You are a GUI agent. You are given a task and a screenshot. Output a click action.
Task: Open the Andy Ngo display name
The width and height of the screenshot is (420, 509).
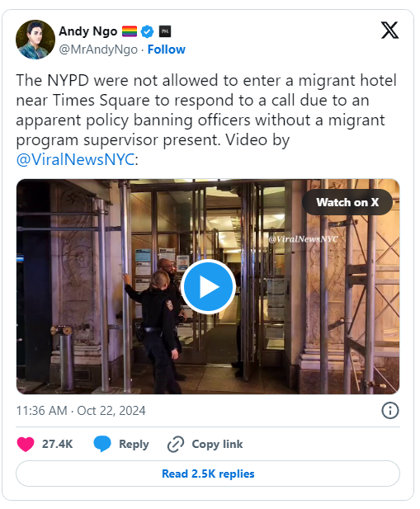click(x=88, y=31)
